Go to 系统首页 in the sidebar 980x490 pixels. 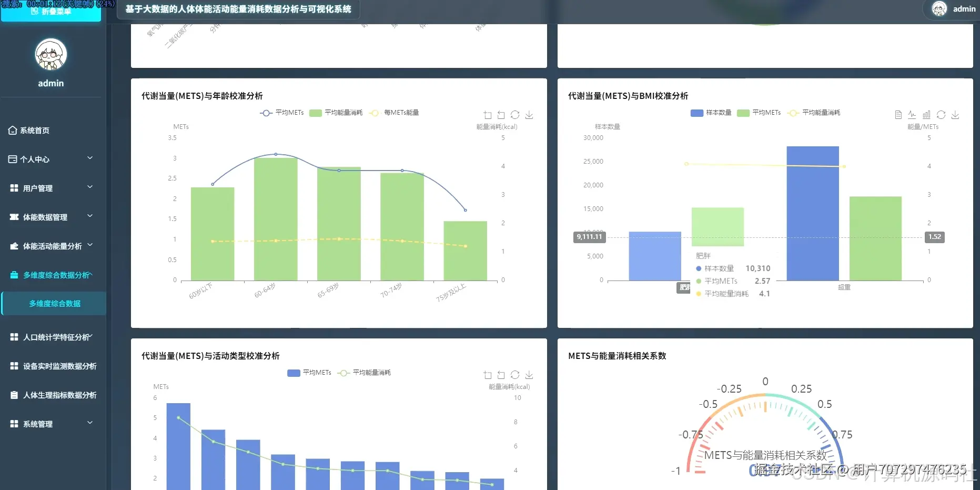coord(51,130)
